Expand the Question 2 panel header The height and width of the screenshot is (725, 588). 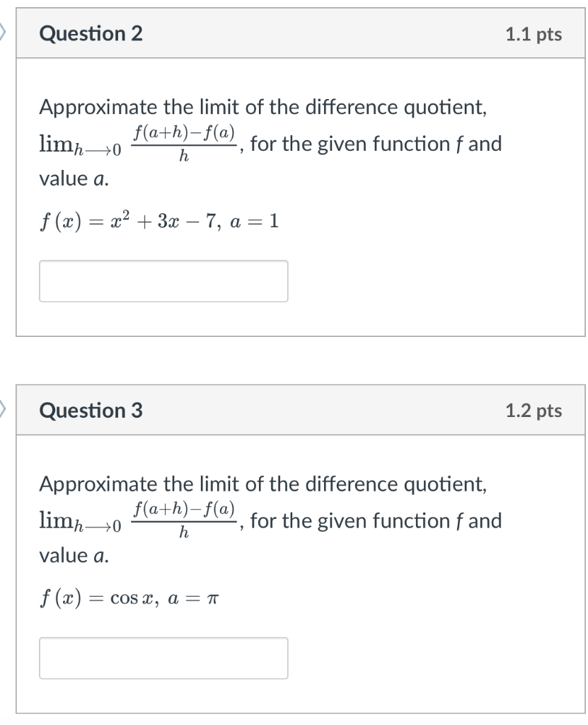tap(301, 33)
